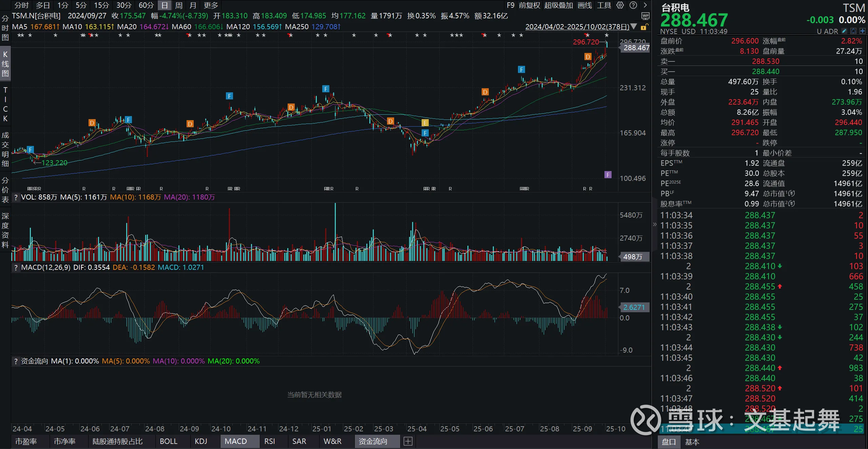Switch to the 基本 tab
The image size is (868, 449).
(692, 442)
